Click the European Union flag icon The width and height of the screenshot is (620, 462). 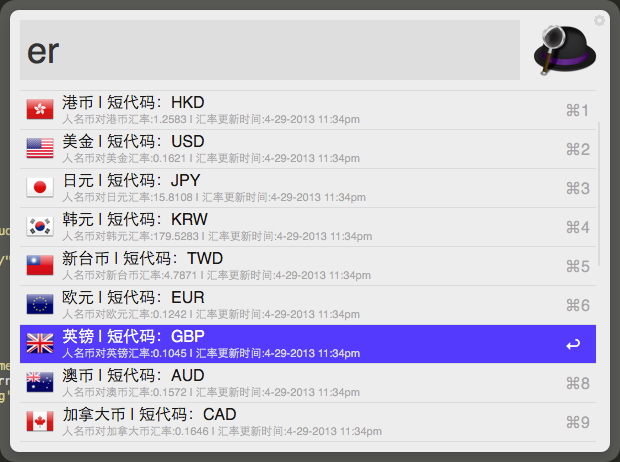coord(40,305)
